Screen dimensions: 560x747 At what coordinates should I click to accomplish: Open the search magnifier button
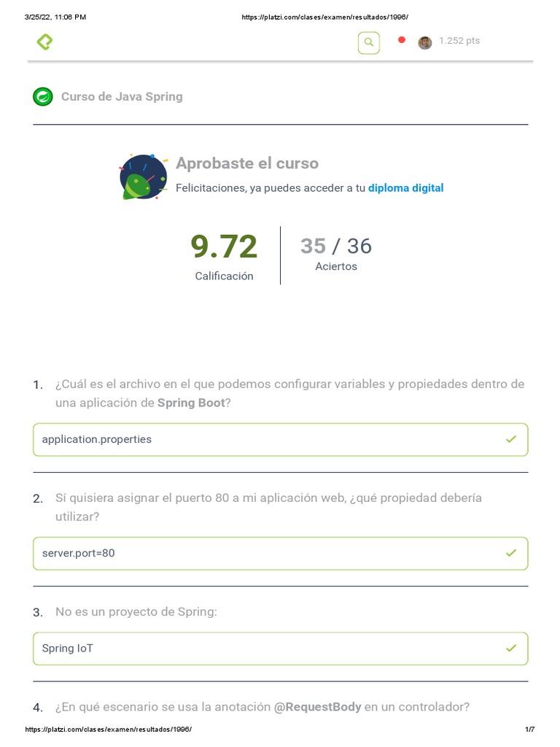(369, 43)
